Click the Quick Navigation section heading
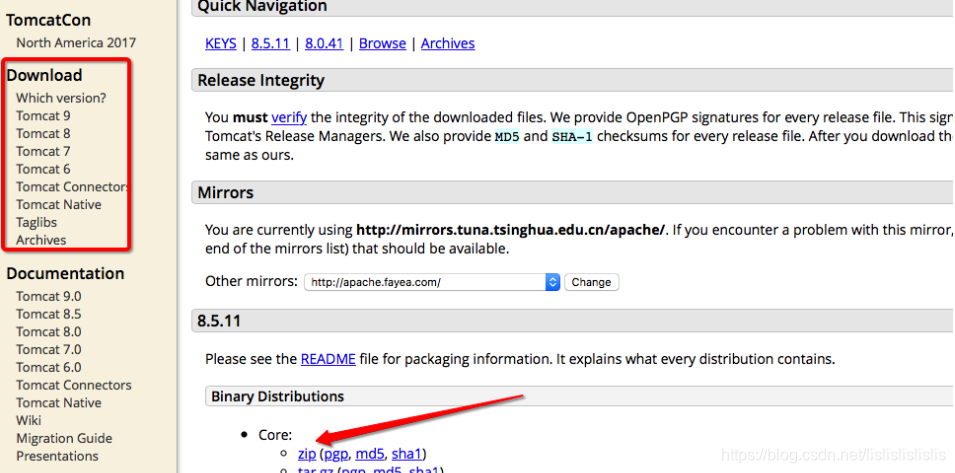This screenshot has height=473, width=955. (x=263, y=7)
